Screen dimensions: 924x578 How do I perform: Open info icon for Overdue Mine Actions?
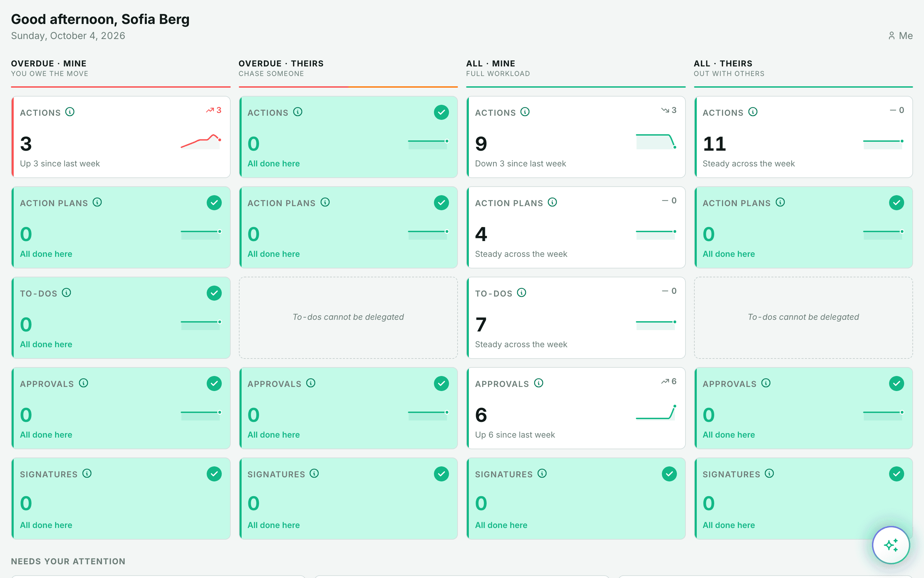coord(70,112)
